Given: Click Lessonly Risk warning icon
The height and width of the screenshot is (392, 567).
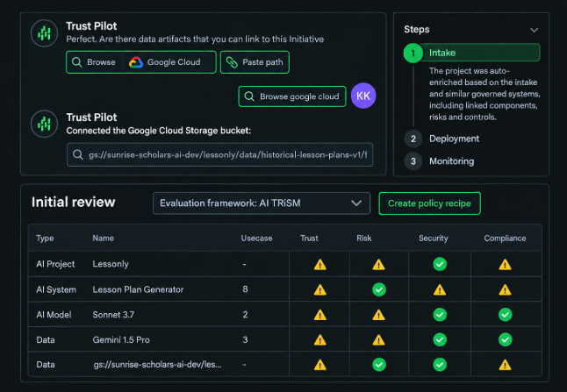Looking at the screenshot, I should [x=378, y=265].
